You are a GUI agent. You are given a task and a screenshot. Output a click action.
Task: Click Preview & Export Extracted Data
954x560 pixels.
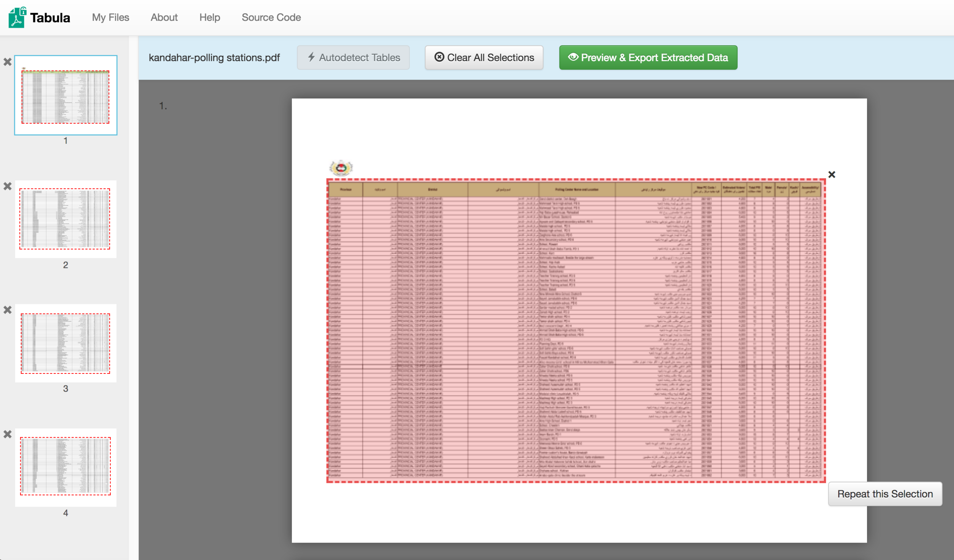pyautogui.click(x=648, y=58)
